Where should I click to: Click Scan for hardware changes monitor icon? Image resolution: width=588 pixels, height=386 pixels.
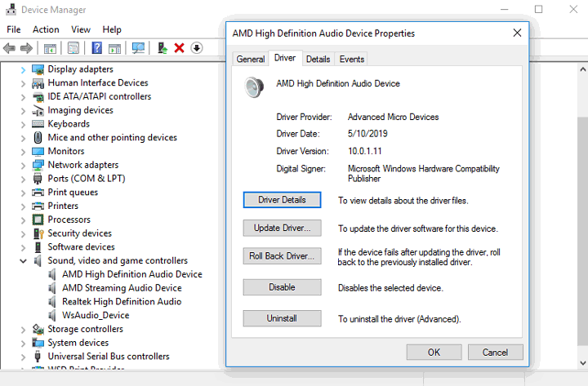pyautogui.click(x=138, y=48)
